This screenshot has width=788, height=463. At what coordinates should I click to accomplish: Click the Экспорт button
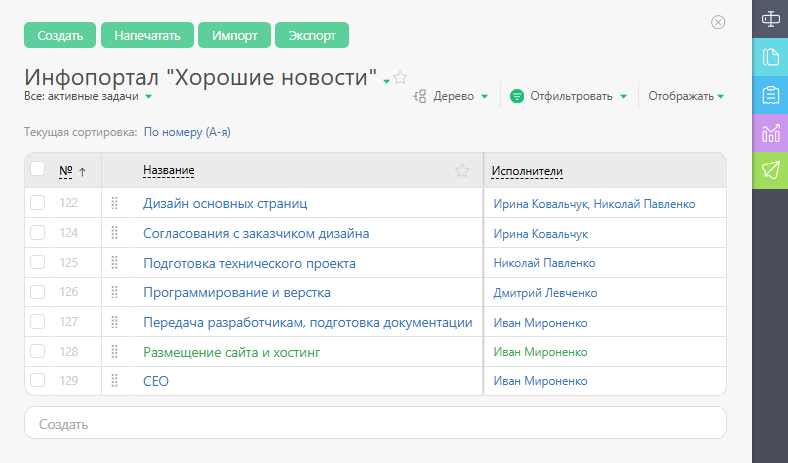point(312,35)
